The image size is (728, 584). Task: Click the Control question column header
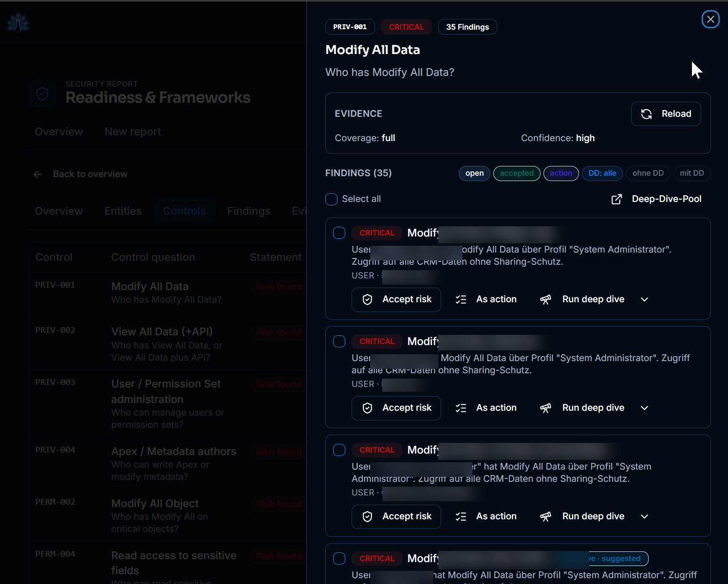[153, 257]
